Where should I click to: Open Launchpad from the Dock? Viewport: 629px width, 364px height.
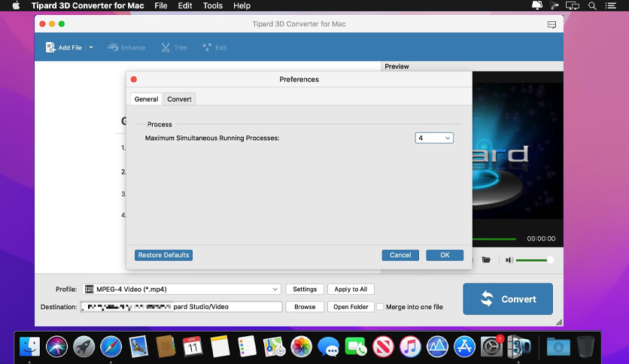(x=84, y=347)
